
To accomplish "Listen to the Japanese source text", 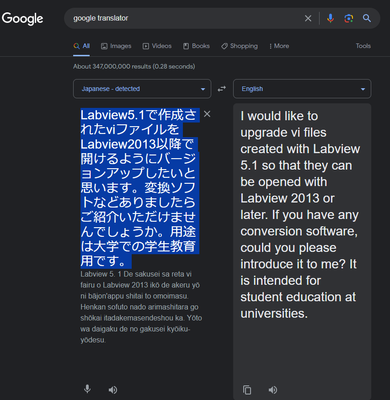I will coord(113,390).
